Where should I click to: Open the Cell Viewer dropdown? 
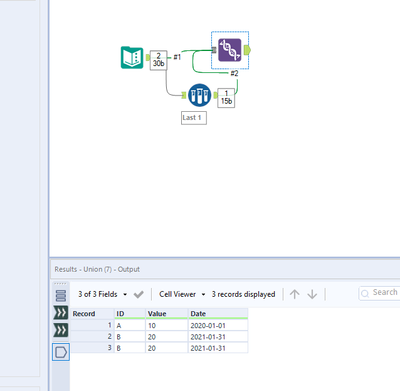(182, 294)
